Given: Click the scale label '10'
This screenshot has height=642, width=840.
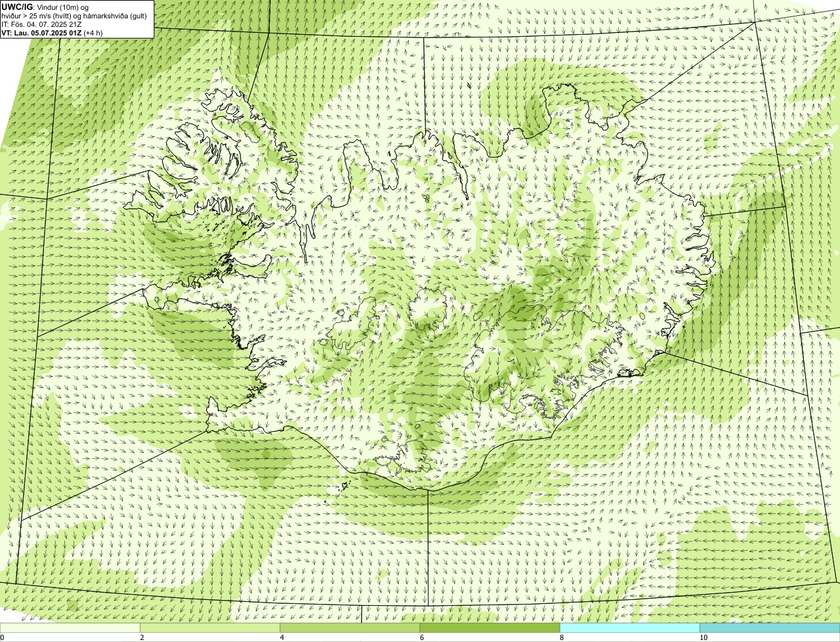Looking at the screenshot, I should [x=703, y=637].
